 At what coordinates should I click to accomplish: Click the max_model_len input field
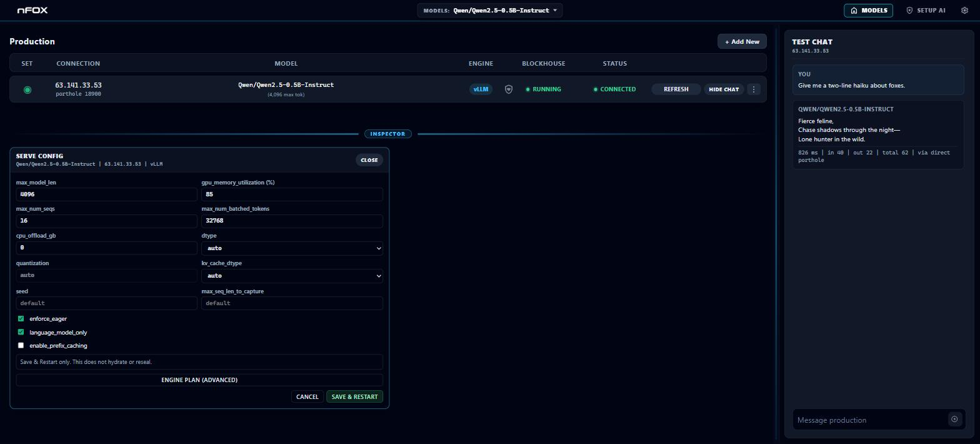pos(106,194)
